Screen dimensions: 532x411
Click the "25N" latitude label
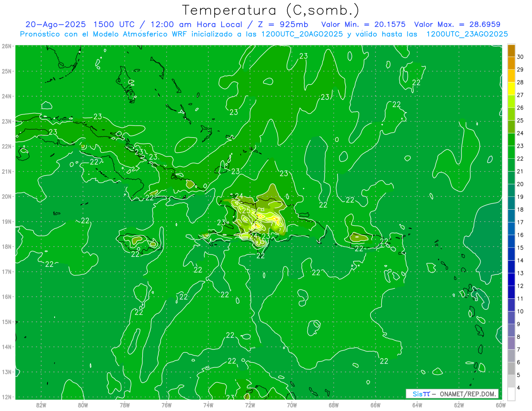click(x=6, y=71)
